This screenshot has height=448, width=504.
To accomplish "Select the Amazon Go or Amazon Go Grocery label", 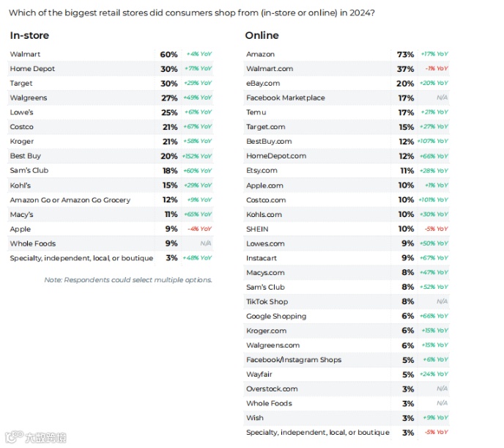I will (x=70, y=199).
